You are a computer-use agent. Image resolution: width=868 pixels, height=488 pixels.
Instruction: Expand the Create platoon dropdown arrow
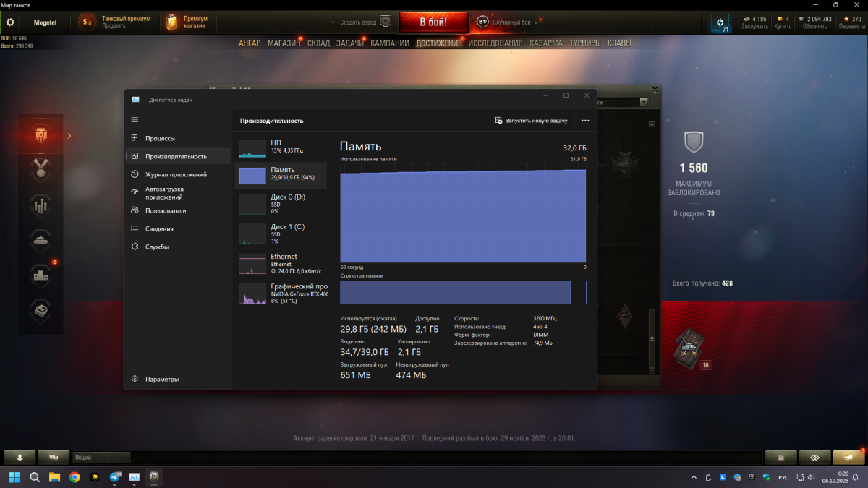point(333,22)
